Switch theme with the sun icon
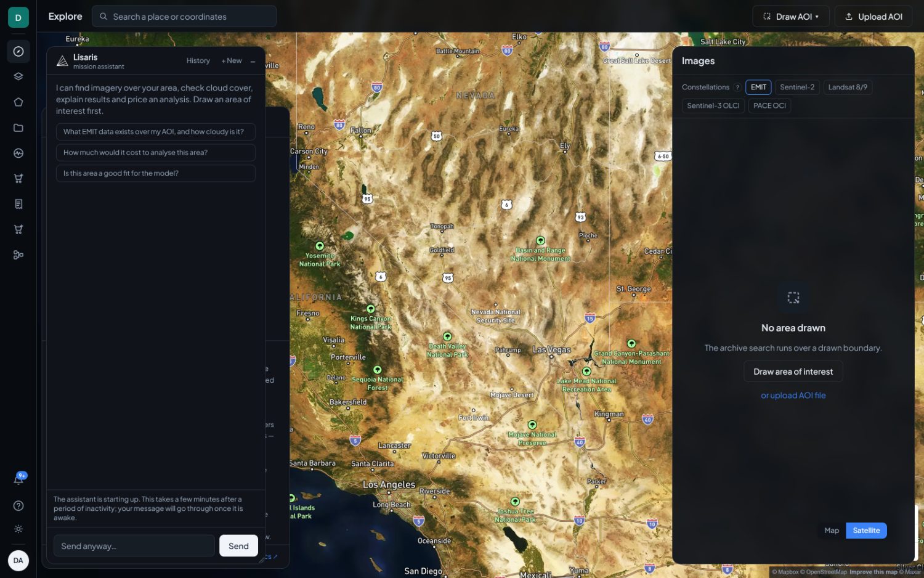The height and width of the screenshot is (578, 924). 18,529
